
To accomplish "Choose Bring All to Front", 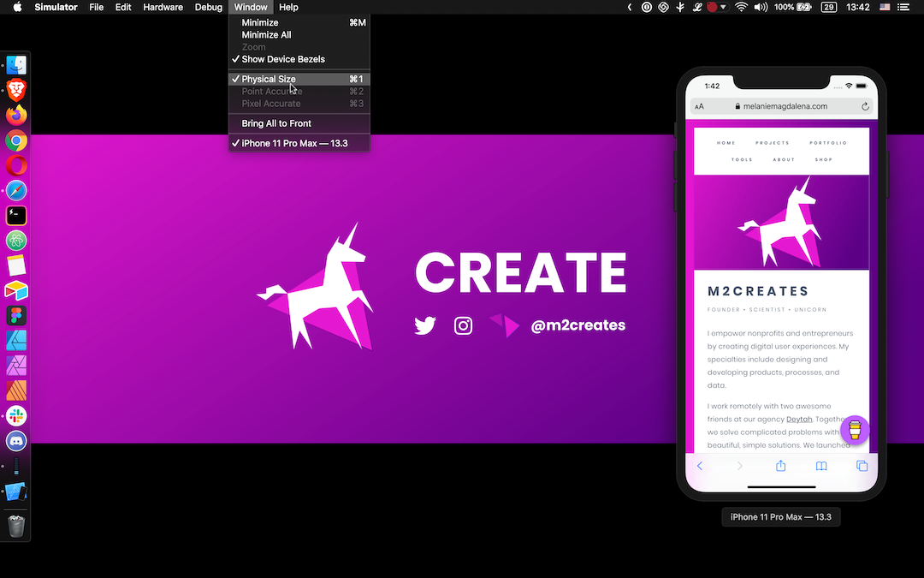I will (x=276, y=123).
